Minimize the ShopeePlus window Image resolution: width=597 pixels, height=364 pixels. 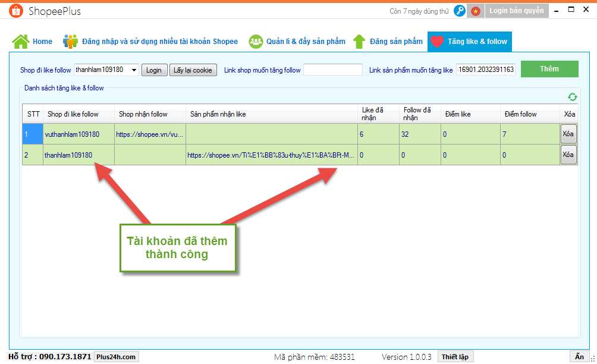[x=556, y=11]
